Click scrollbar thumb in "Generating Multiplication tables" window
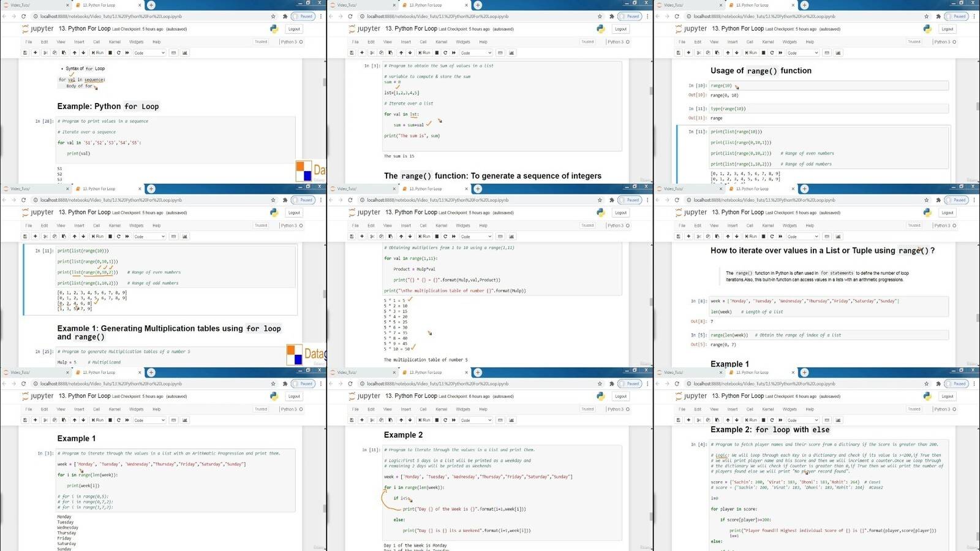This screenshot has height=551, width=980. [x=324, y=295]
